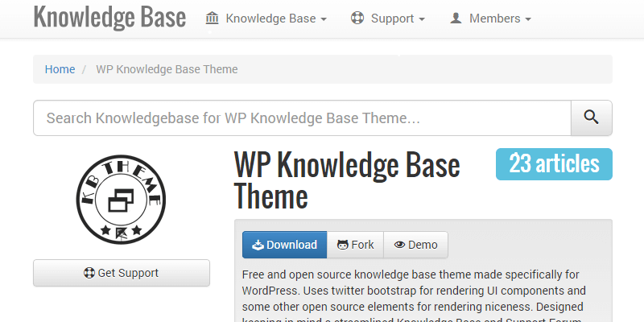Click the KB Theme circular logo
Image resolution: width=644 pixels, height=322 pixels.
pyautogui.click(x=122, y=199)
